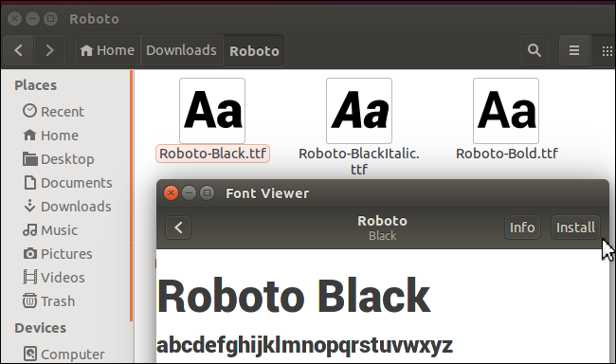
Task: Close the Font Viewer window
Action: click(171, 193)
